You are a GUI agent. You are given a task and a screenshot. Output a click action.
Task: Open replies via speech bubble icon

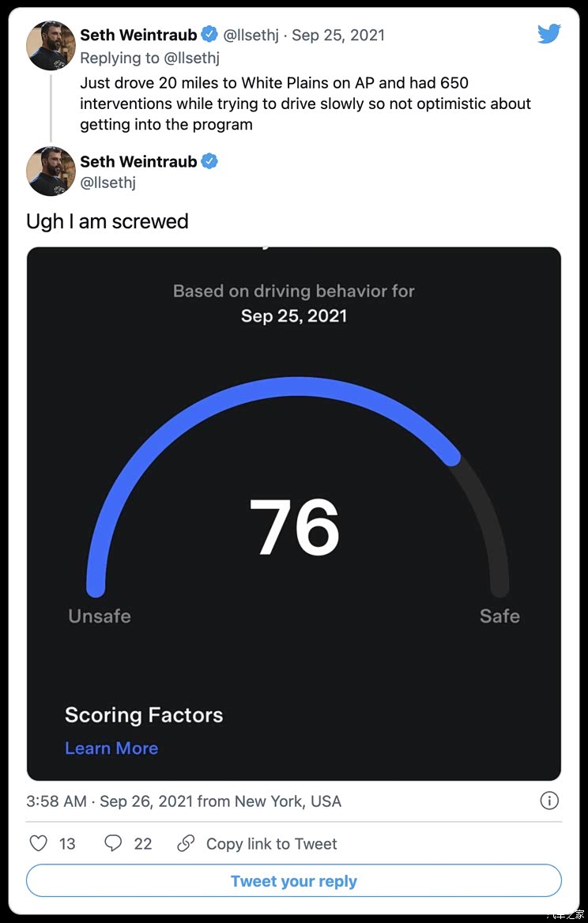point(114,843)
